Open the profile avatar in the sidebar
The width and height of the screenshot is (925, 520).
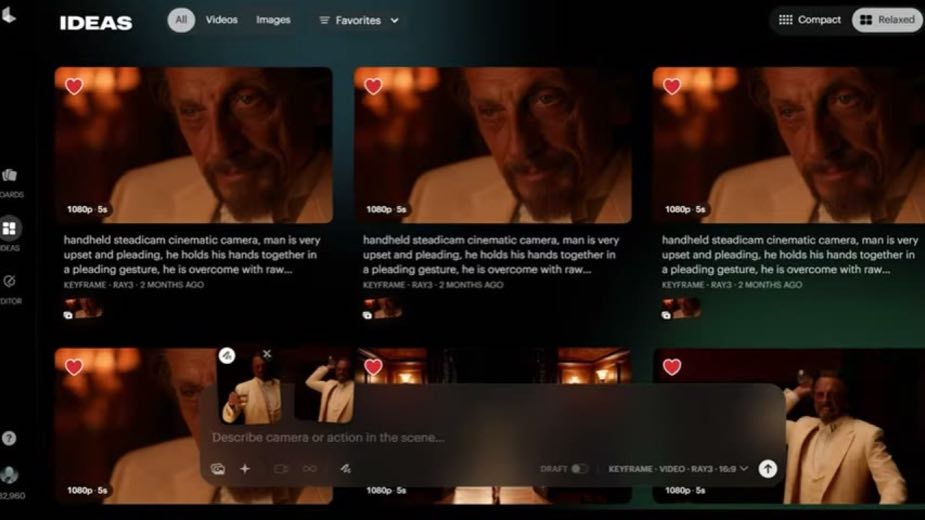pyautogui.click(x=9, y=475)
